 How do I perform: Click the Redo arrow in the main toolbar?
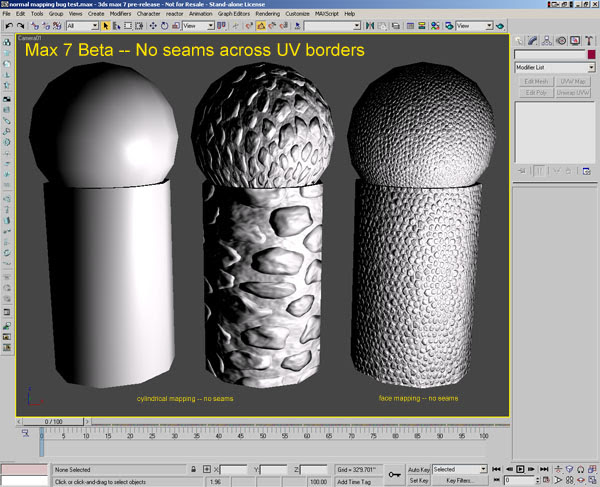click(20, 26)
